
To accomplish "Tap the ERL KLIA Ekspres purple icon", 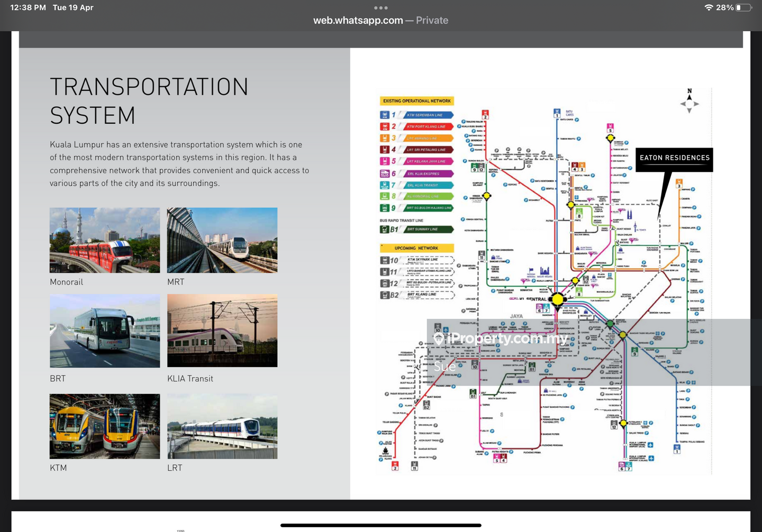I will [x=385, y=173].
